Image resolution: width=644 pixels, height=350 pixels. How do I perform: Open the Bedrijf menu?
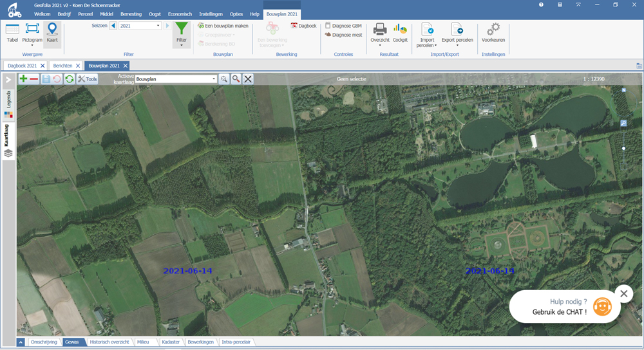click(64, 14)
